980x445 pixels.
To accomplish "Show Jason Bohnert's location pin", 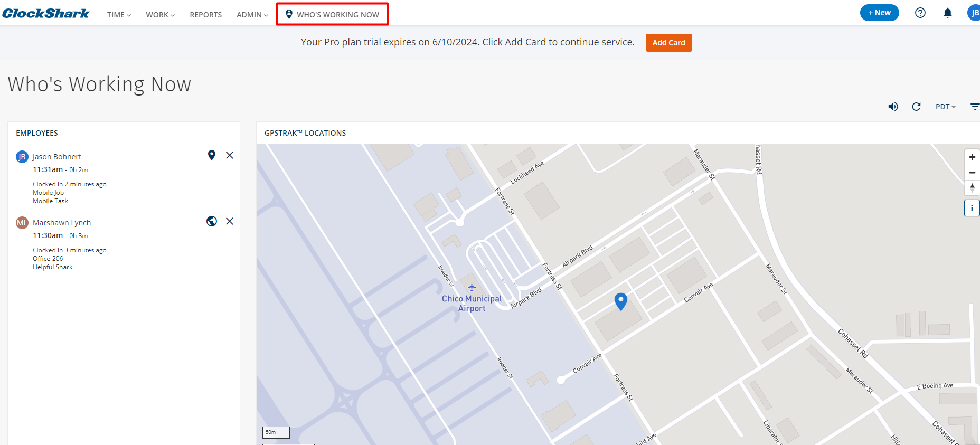I will point(211,155).
